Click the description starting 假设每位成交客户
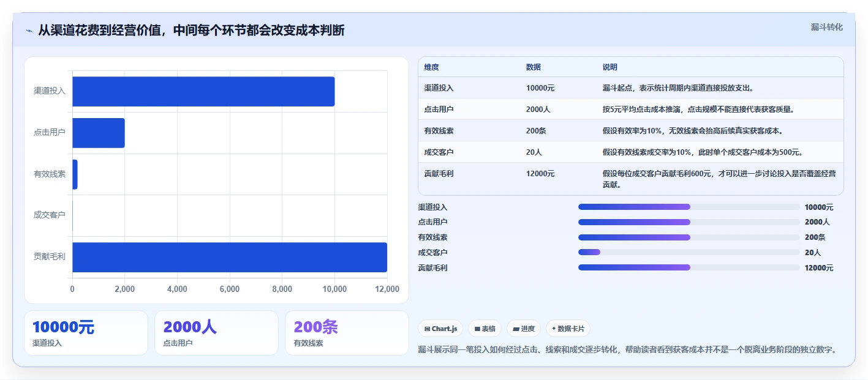This screenshot has width=868, height=380. point(719,179)
